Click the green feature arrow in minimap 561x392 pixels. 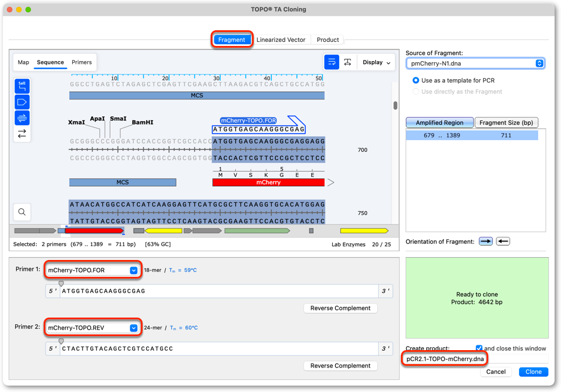click(x=257, y=231)
